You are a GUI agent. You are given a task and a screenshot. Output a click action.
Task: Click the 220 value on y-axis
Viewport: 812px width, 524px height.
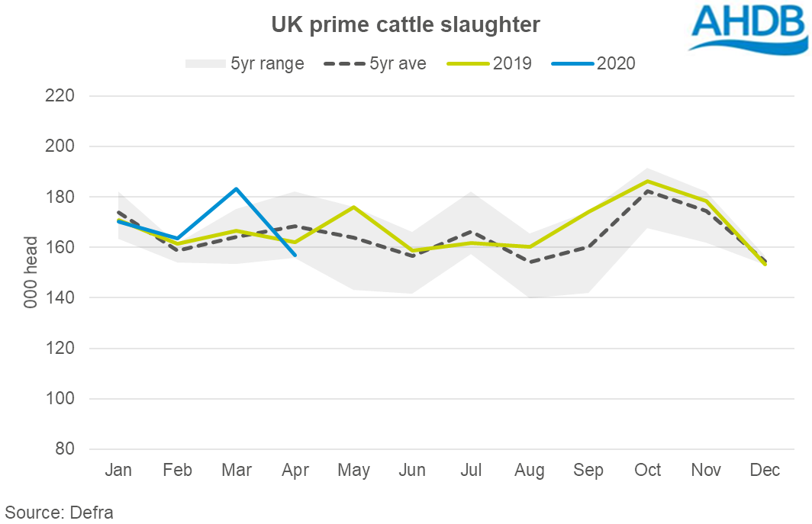point(59,96)
